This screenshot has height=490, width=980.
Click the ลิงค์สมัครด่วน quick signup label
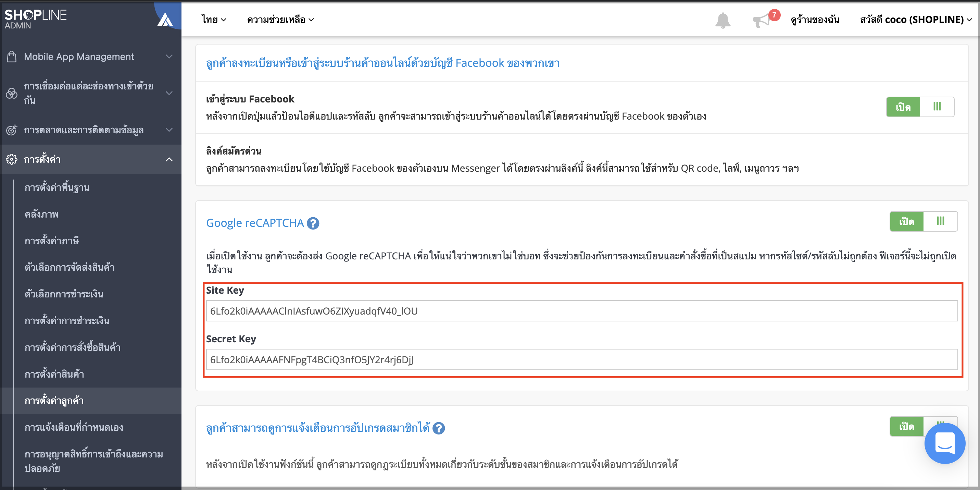(x=234, y=151)
